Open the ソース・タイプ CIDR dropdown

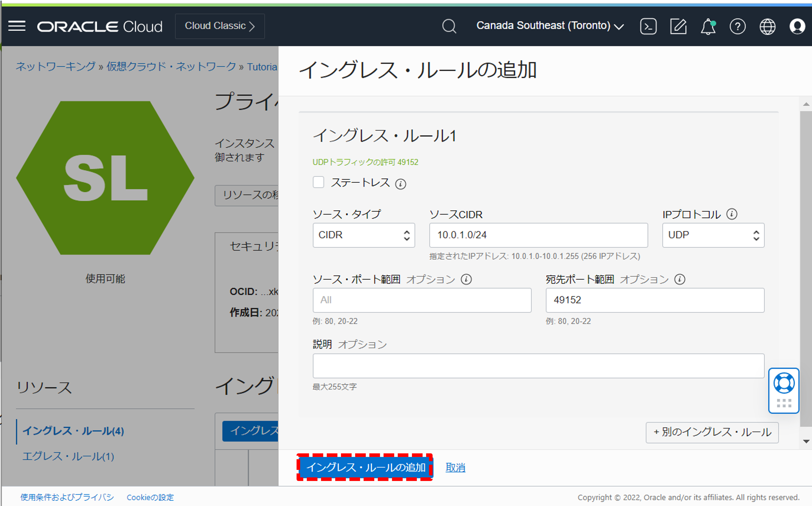(x=363, y=235)
